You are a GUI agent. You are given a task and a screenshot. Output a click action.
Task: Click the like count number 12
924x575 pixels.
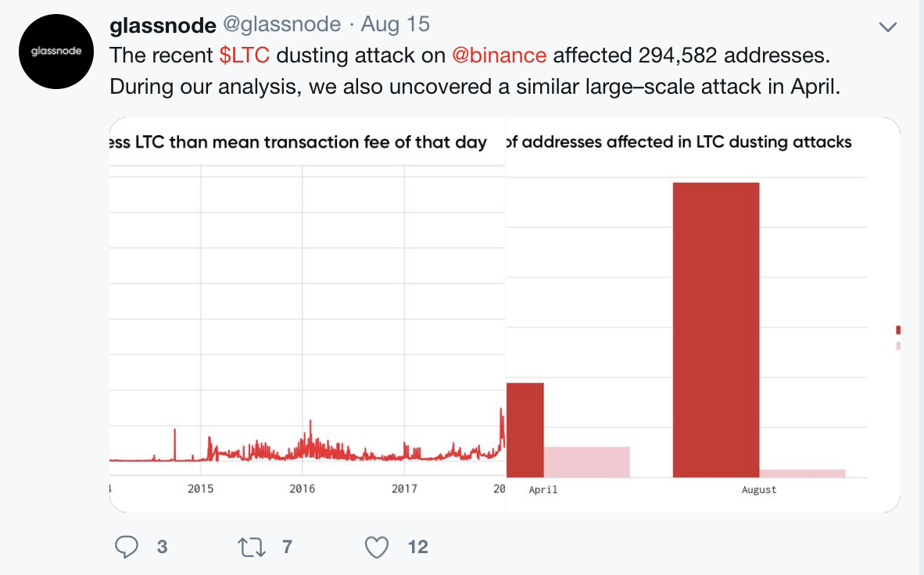click(x=418, y=547)
